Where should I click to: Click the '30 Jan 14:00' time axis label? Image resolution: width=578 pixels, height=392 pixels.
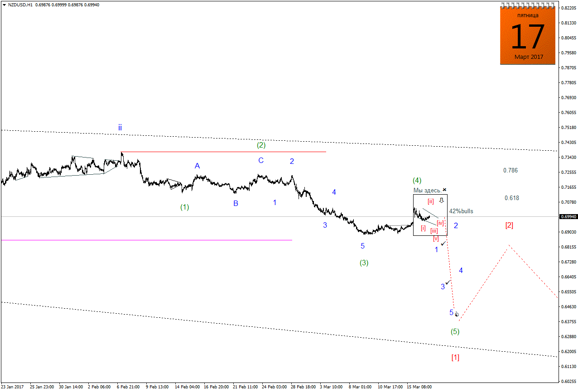pos(71,387)
